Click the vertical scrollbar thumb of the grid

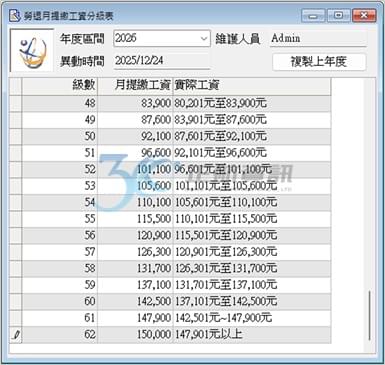[x=370, y=316]
